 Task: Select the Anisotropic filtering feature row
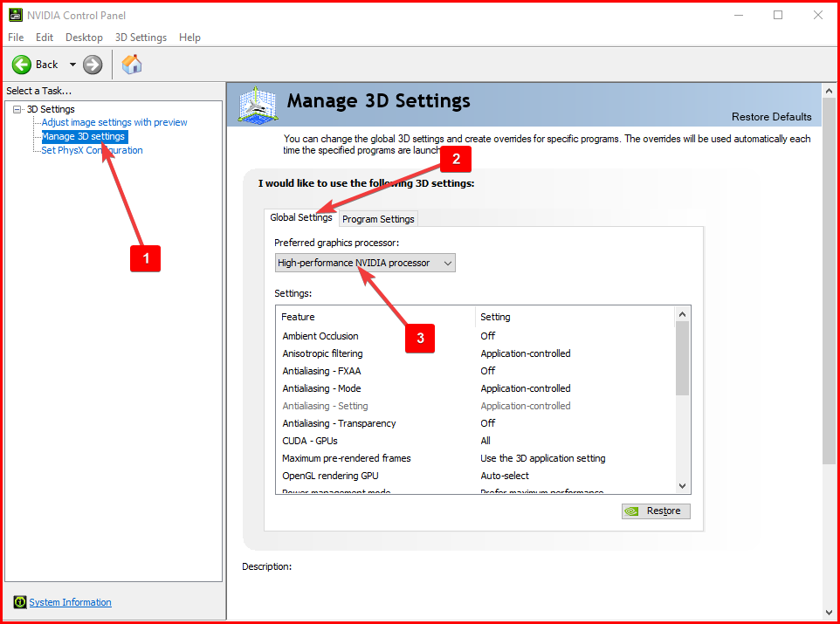(475, 353)
